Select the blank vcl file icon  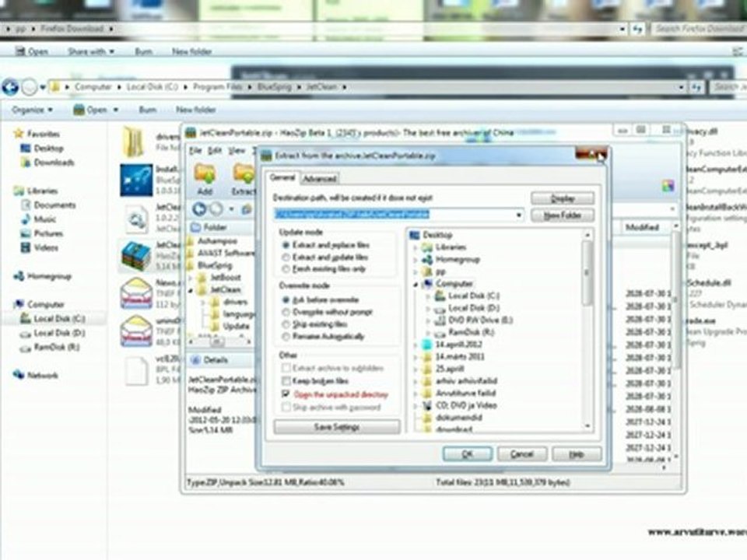(x=137, y=370)
